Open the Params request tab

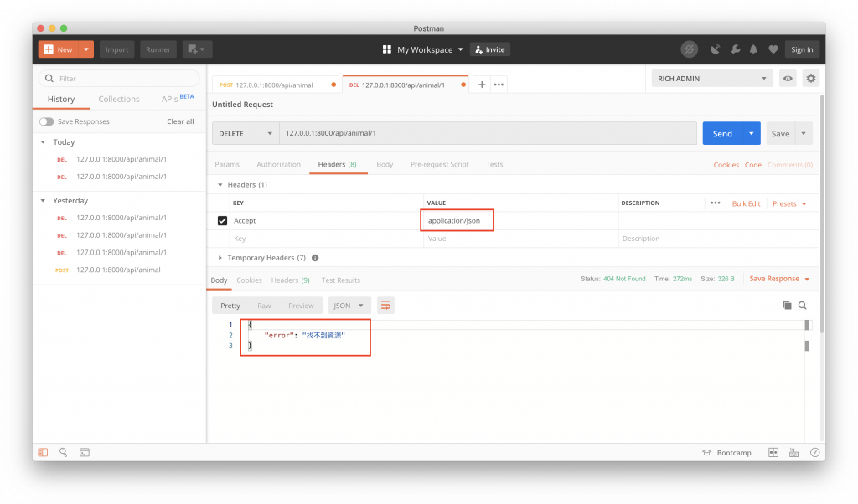click(x=227, y=164)
